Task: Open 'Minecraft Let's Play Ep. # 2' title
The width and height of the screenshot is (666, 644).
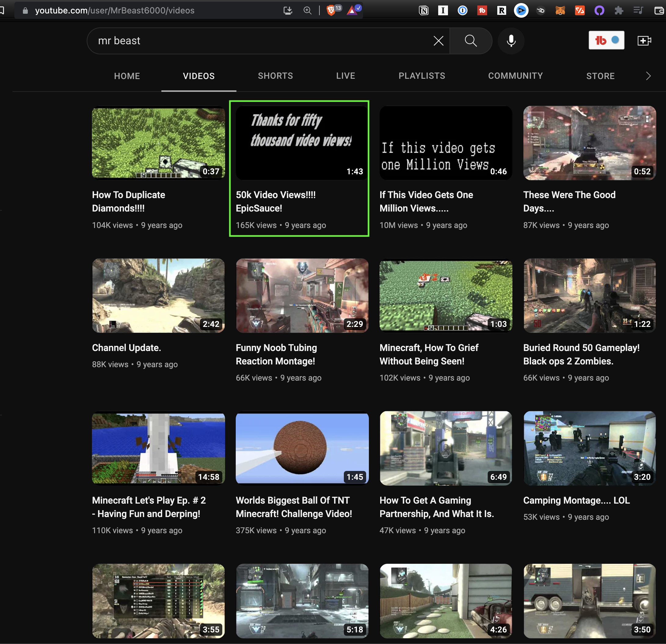Action: tap(149, 507)
